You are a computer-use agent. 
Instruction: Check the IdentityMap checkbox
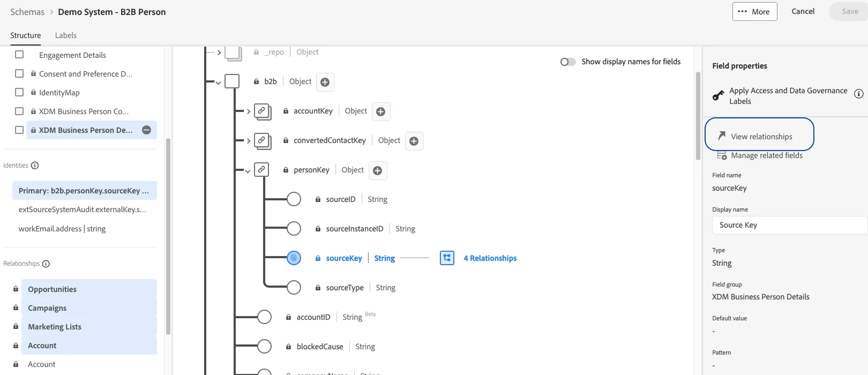tap(19, 92)
